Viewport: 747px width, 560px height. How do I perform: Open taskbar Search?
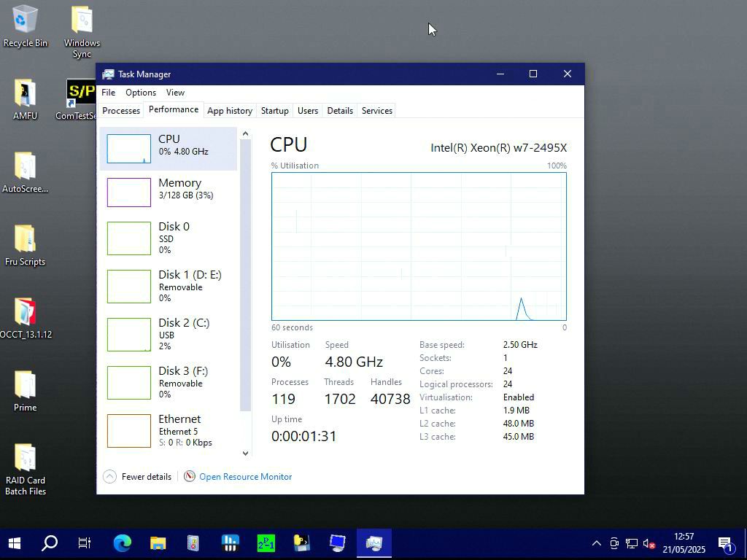(x=50, y=542)
